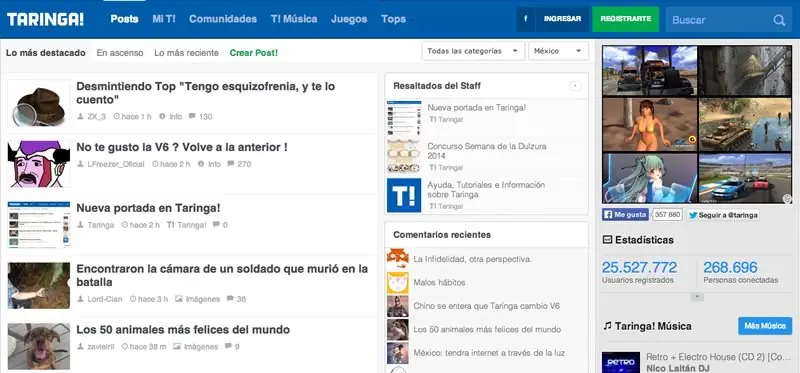This screenshot has width=800, height=373.
Task: Go to Comunidades tab
Action: [x=223, y=19]
